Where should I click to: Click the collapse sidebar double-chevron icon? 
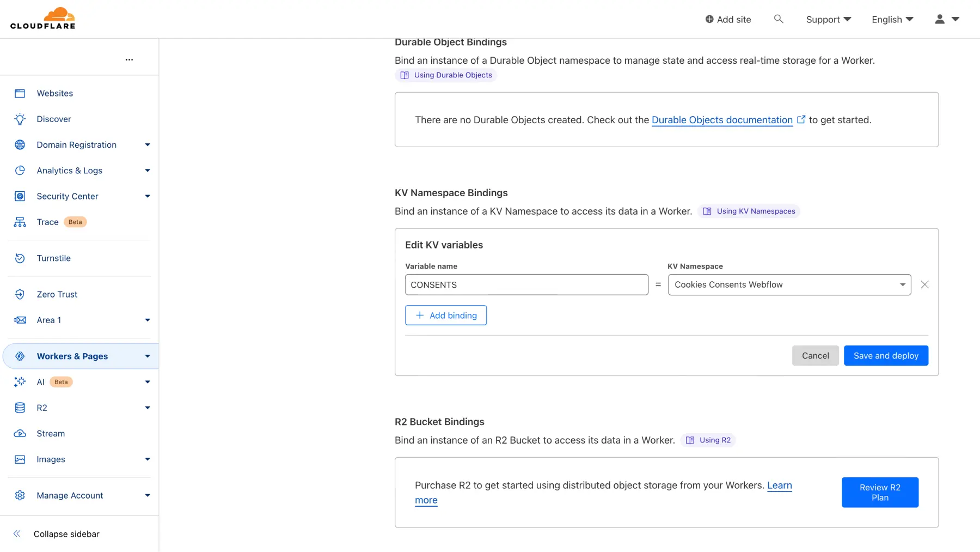(17, 534)
